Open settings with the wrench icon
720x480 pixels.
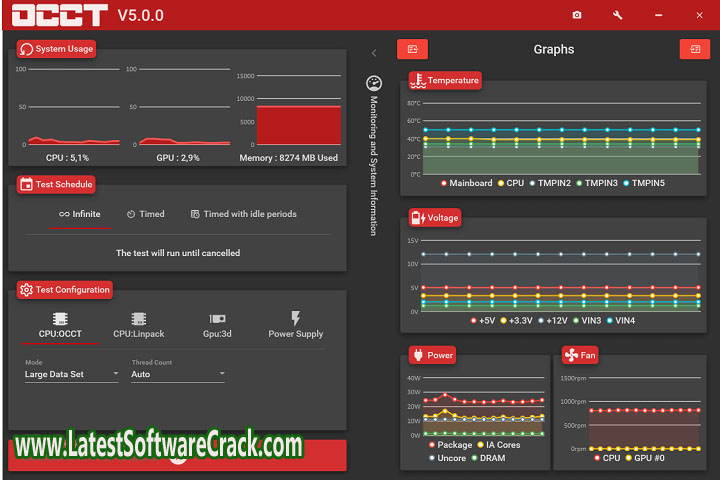coord(617,15)
